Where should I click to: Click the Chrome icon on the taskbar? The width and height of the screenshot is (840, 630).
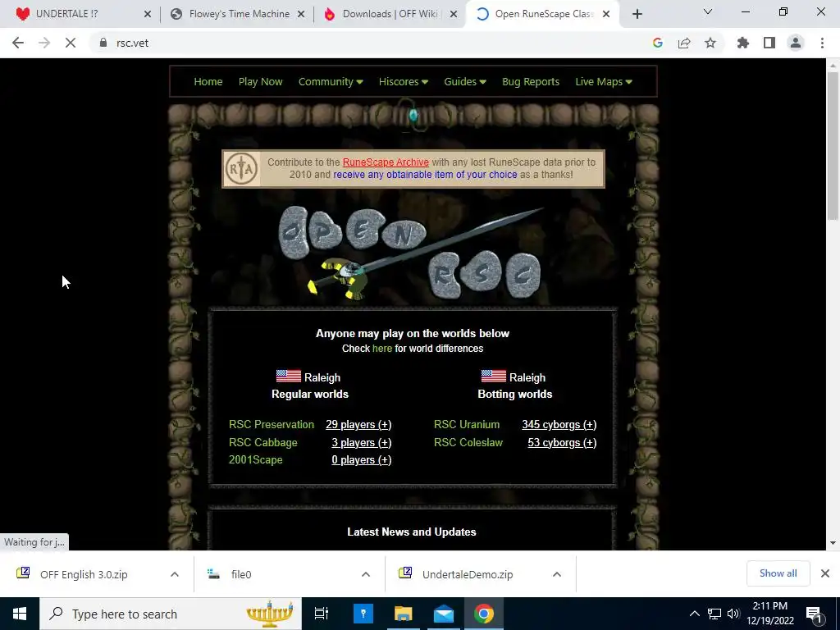tap(484, 614)
